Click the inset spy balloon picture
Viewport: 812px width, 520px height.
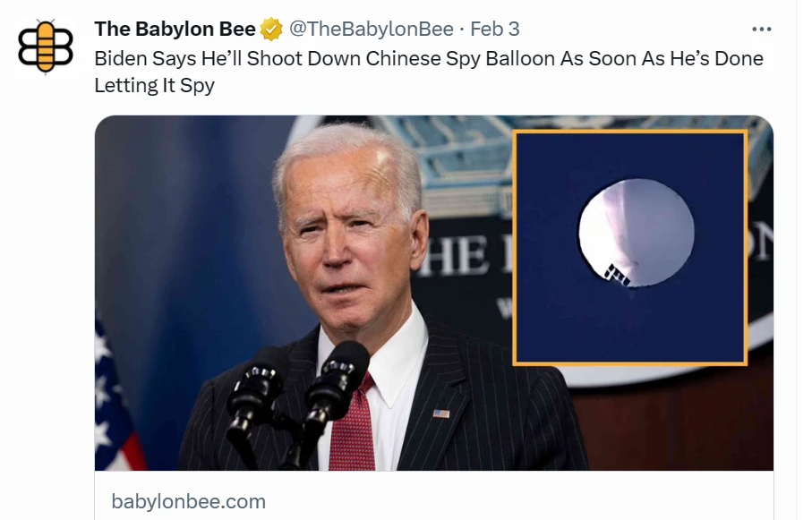(629, 248)
